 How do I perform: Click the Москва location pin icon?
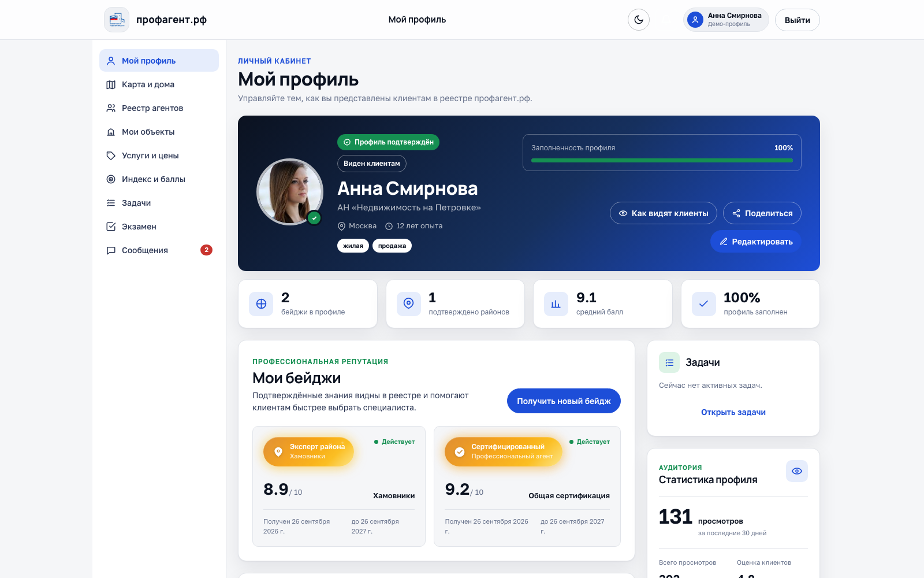[341, 226]
